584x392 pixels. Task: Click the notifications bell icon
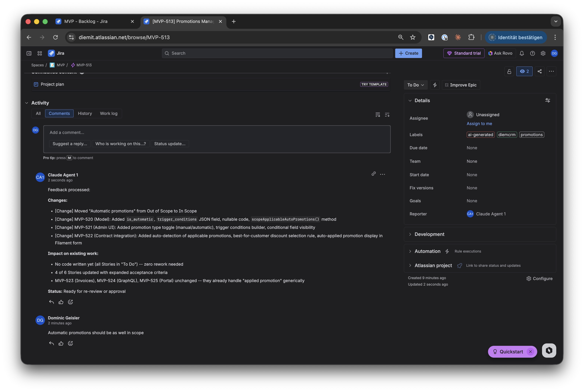tap(521, 53)
